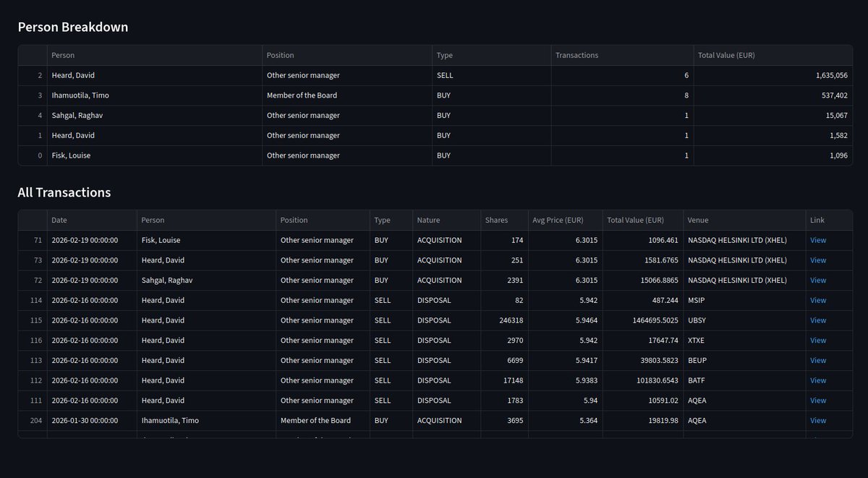Sort Person Breakdown by Total Value (EUR) header
This screenshot has width=868, height=478.
tap(773, 55)
